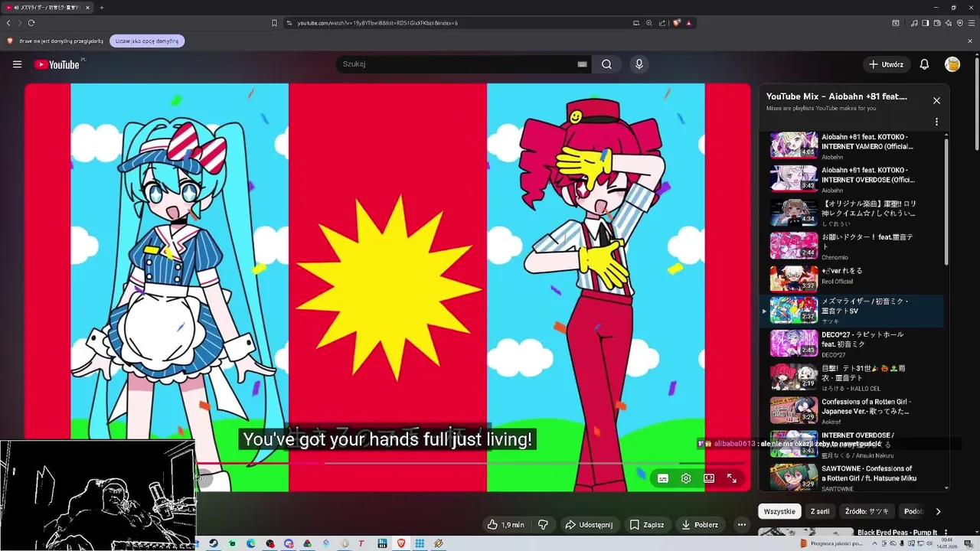Viewport: 980px width, 551px height.
Task: Open the YouTube guide hamburger menu
Action: [x=17, y=64]
